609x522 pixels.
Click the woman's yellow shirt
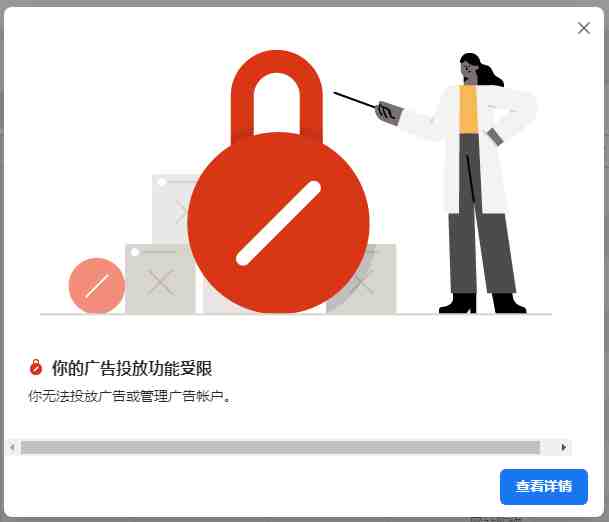pos(468,110)
